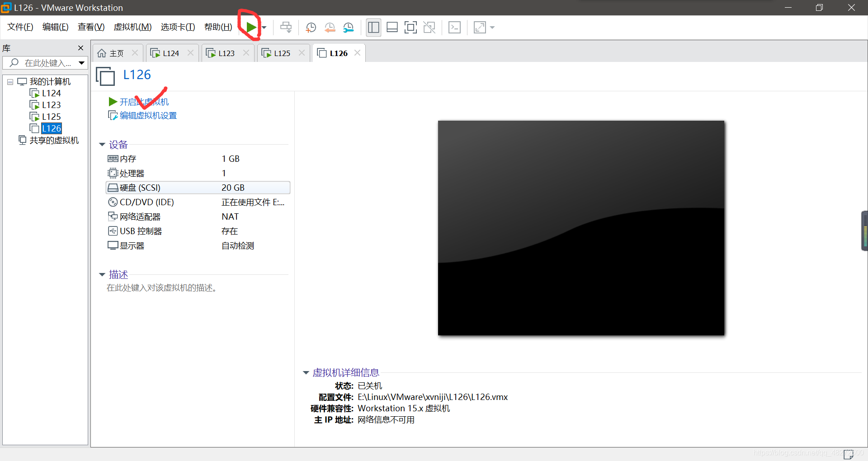Click the VMware Workstation title bar icon
868x461 pixels.
(6, 8)
